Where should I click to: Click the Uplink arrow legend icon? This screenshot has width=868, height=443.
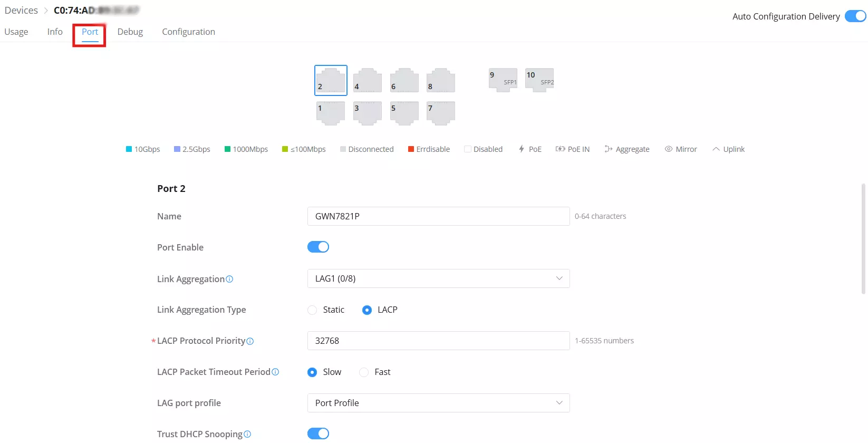click(x=716, y=149)
